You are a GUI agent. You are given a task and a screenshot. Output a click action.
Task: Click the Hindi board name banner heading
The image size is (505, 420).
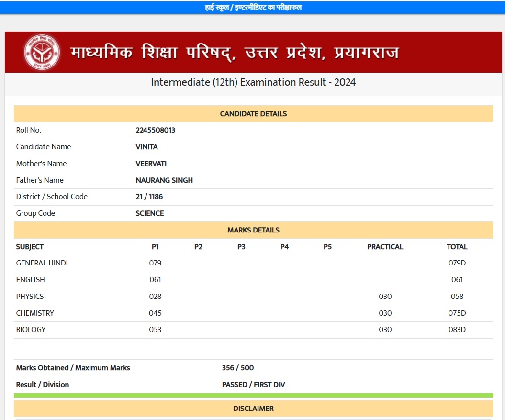click(235, 53)
